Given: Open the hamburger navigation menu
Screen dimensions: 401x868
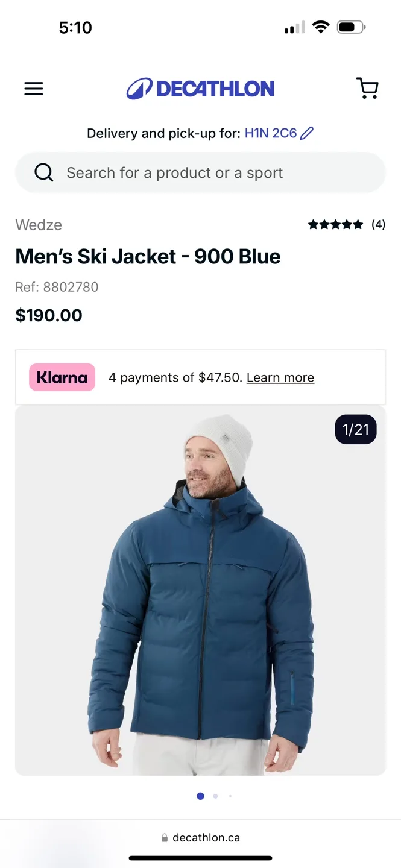Looking at the screenshot, I should (x=34, y=89).
